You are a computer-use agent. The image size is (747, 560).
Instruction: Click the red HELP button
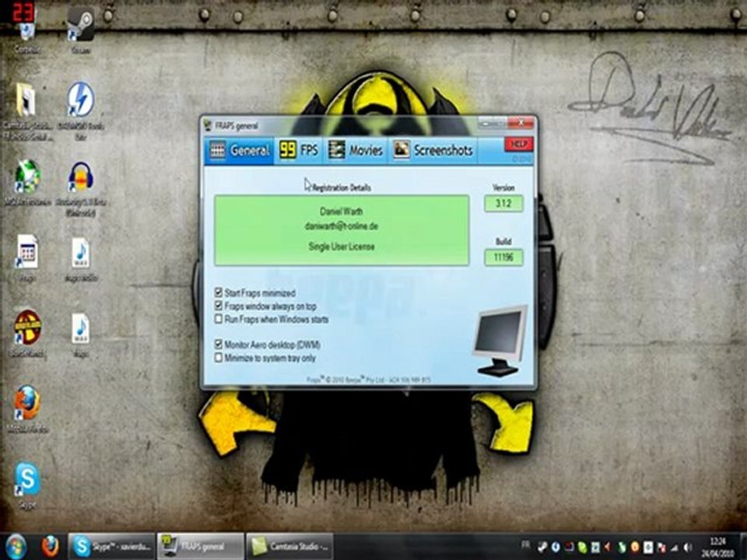tap(518, 145)
